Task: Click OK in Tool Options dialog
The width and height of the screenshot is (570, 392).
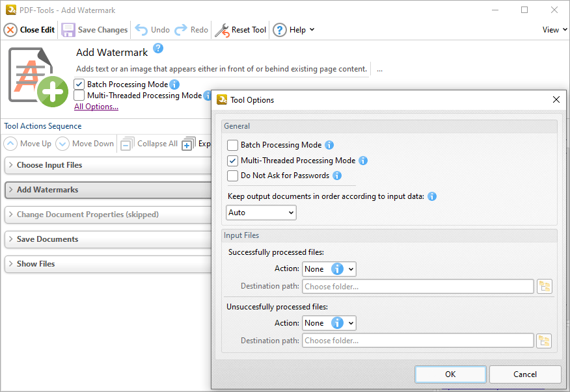Action: coord(450,374)
